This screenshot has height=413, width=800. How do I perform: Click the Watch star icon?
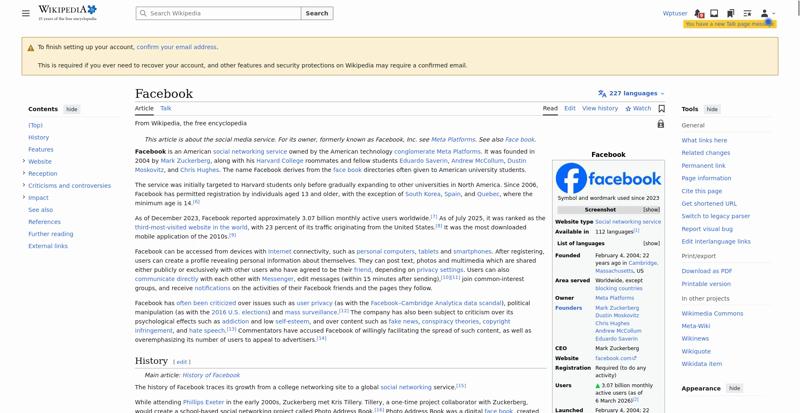[628, 109]
